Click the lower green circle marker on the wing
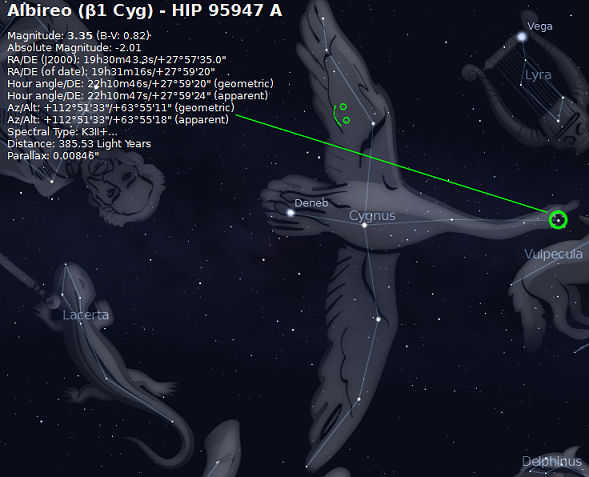 [x=346, y=120]
